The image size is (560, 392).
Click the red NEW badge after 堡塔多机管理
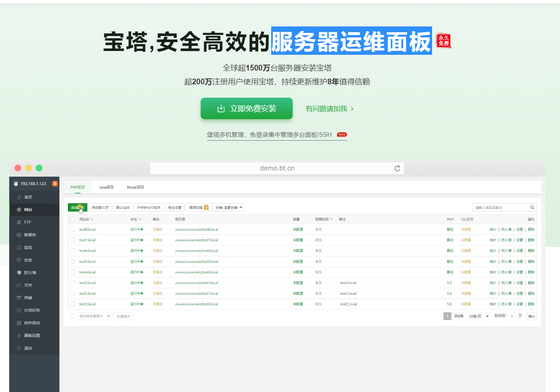342,134
